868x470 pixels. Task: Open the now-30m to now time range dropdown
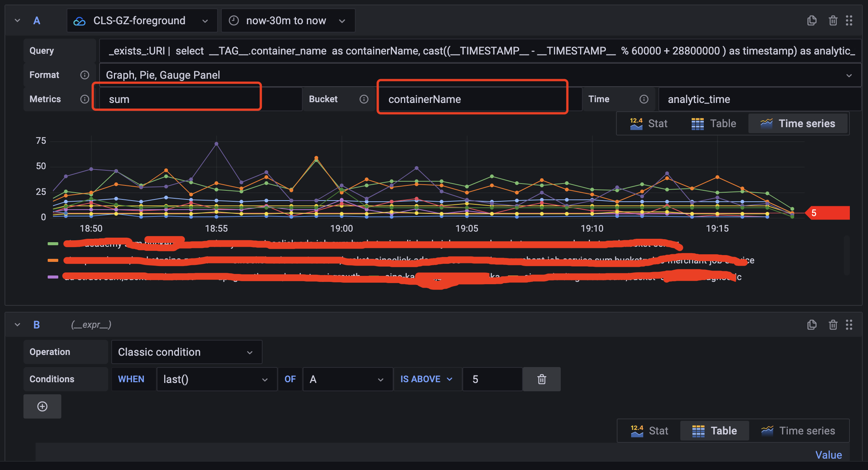pos(288,20)
